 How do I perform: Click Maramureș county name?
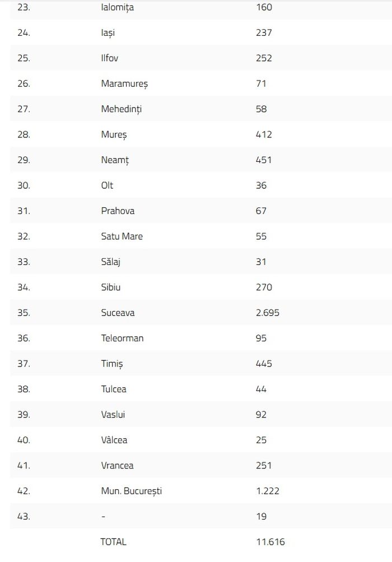tap(124, 84)
